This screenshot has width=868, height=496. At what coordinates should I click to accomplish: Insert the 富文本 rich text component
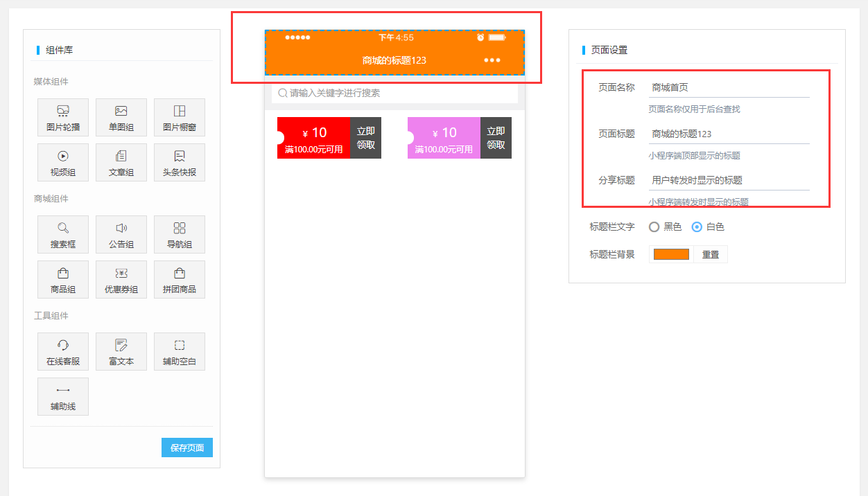pos(121,351)
